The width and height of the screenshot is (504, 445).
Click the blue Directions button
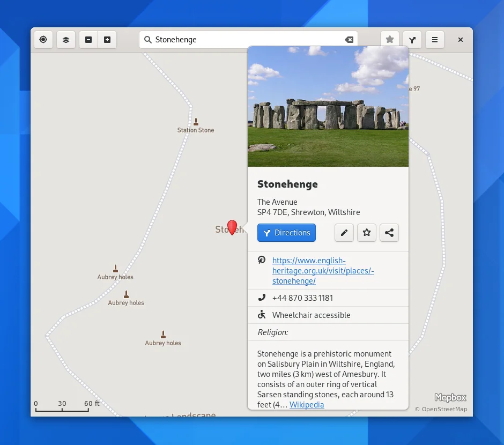tap(286, 233)
